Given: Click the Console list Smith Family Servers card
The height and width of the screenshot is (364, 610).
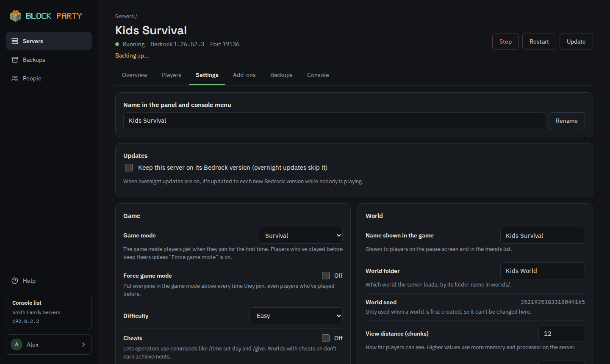Looking at the screenshot, I should [x=49, y=312].
